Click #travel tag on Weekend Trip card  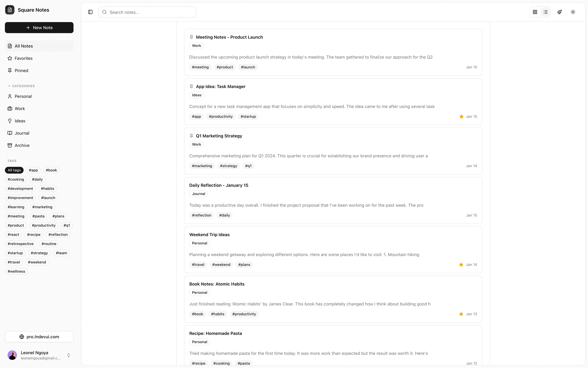coord(198,265)
